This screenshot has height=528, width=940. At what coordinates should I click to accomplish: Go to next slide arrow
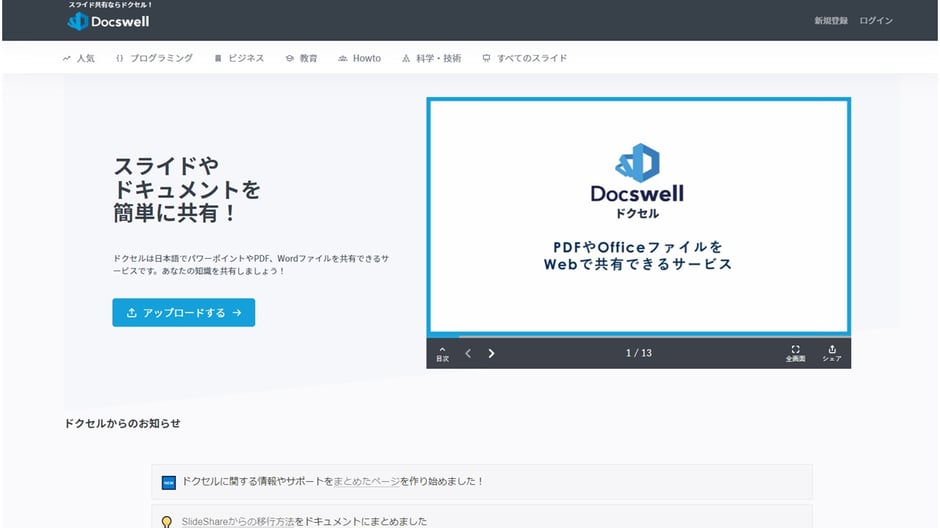pos(491,354)
